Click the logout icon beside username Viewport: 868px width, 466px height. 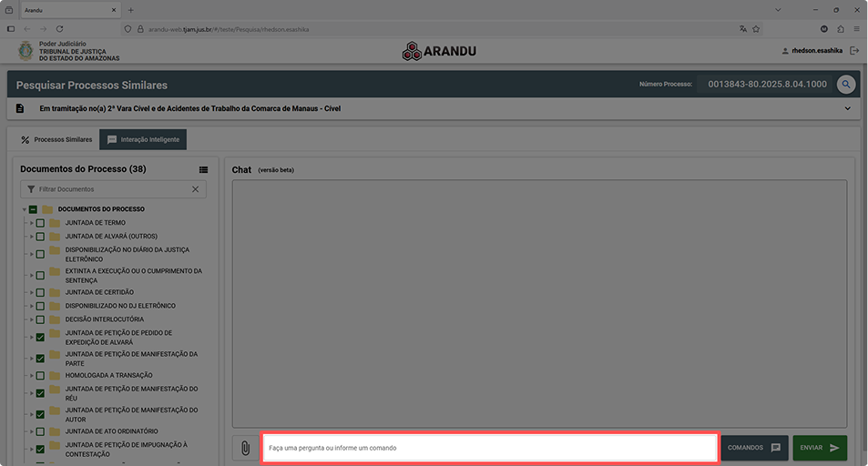853,52
